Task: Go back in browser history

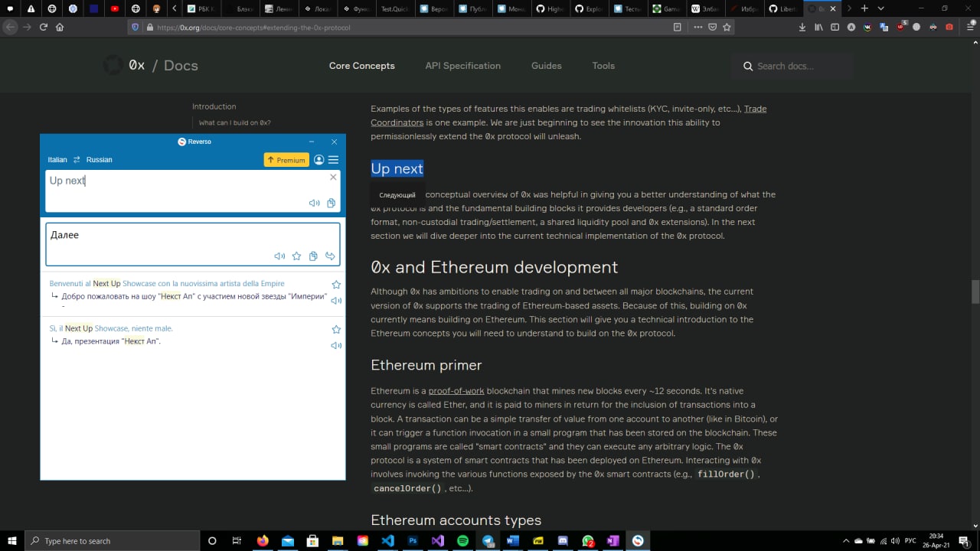Action: click(10, 27)
